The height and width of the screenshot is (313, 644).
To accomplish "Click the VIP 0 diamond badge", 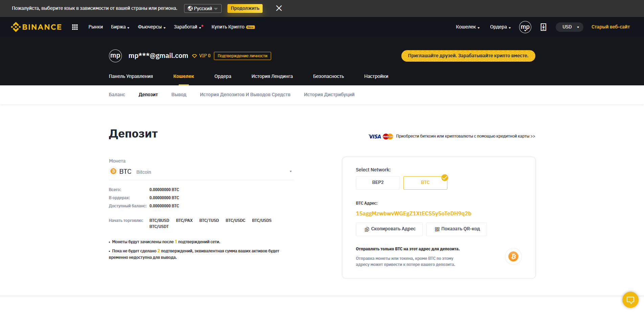I will click(x=201, y=56).
